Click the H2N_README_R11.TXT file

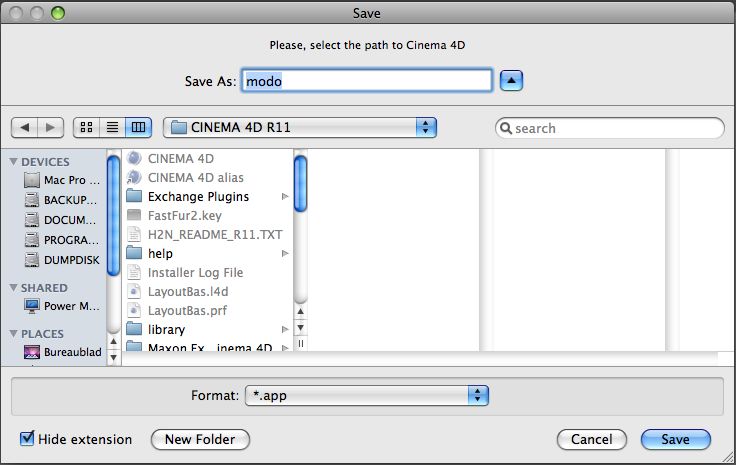coord(207,235)
